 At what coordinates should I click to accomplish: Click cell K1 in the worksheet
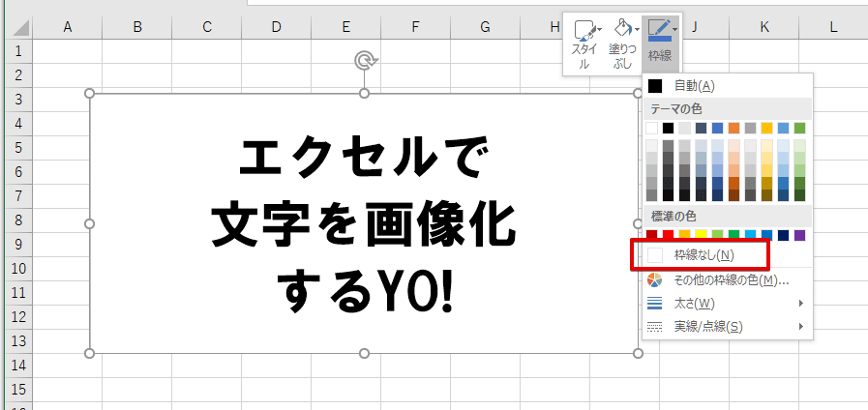coord(763,51)
